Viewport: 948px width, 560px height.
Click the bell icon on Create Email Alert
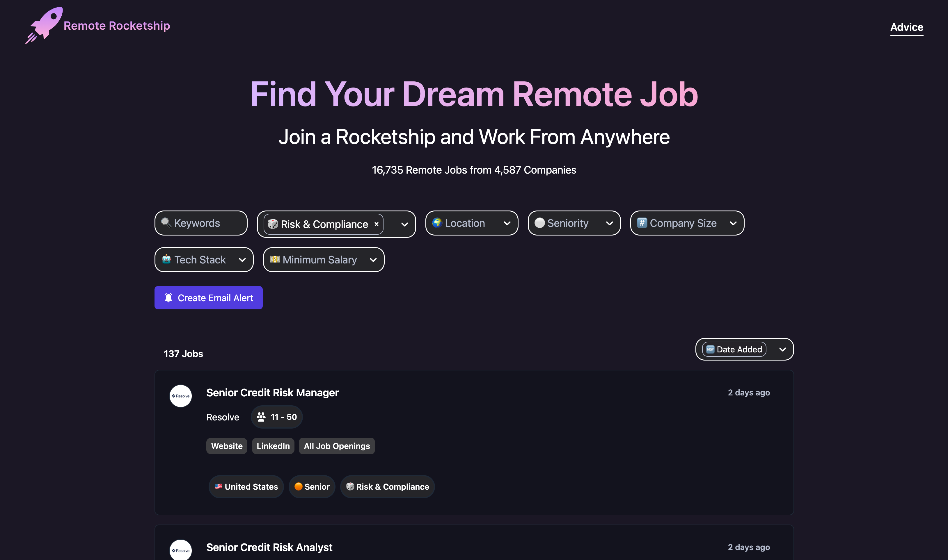(168, 298)
